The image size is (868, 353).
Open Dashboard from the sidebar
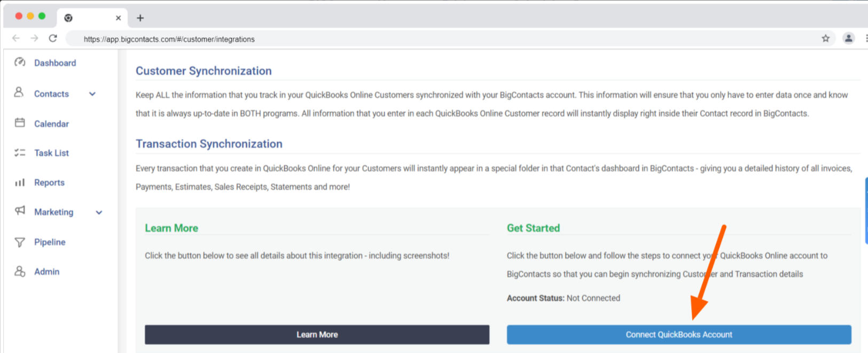55,63
